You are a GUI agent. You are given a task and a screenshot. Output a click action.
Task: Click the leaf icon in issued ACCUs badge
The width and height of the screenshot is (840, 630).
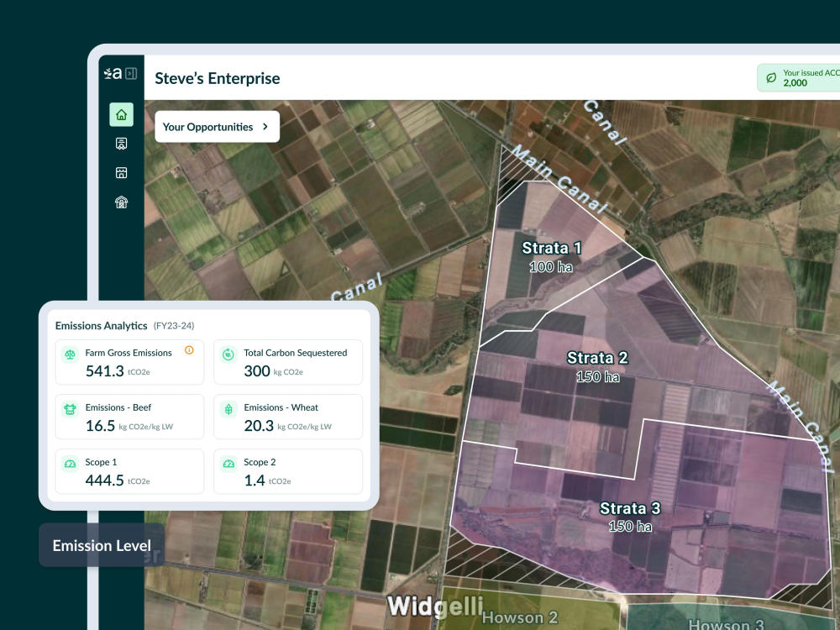click(x=771, y=78)
